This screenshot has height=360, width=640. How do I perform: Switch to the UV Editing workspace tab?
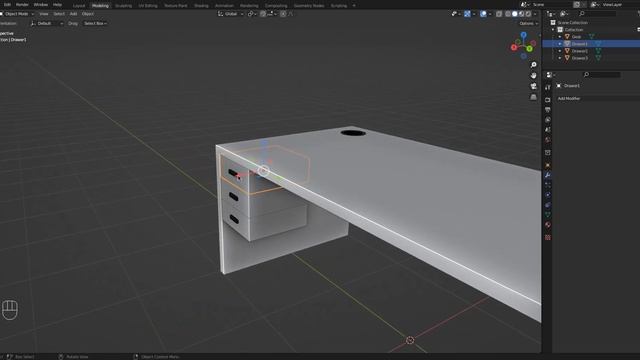point(148,6)
